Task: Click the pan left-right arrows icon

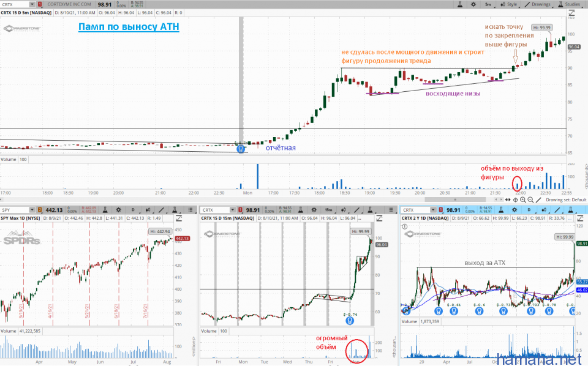Action: point(508,200)
